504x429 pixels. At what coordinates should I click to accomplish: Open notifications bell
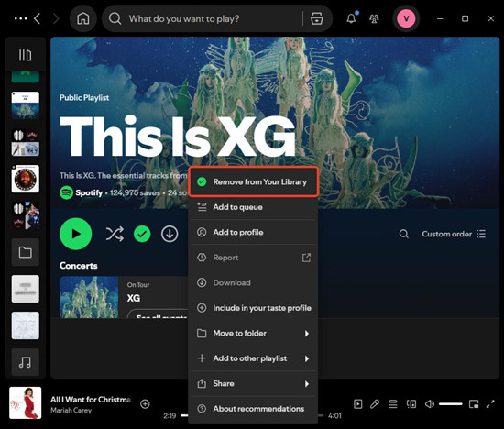click(x=351, y=18)
